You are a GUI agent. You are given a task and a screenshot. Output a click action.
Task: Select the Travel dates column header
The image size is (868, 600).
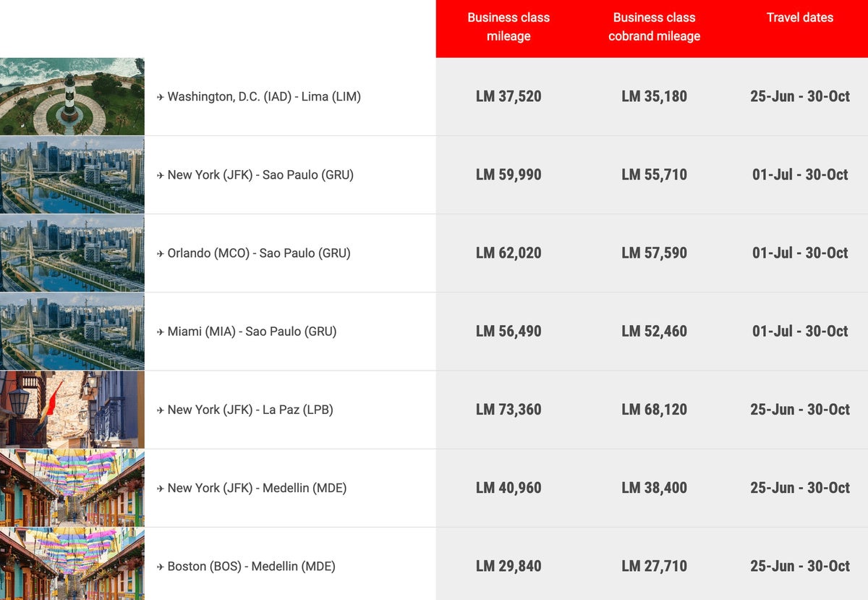800,17
